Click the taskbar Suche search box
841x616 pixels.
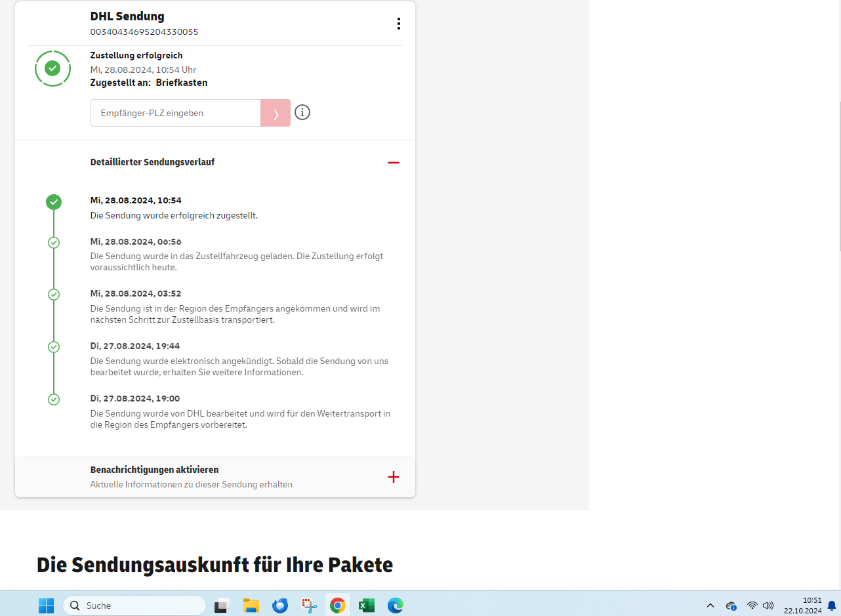[x=134, y=606]
